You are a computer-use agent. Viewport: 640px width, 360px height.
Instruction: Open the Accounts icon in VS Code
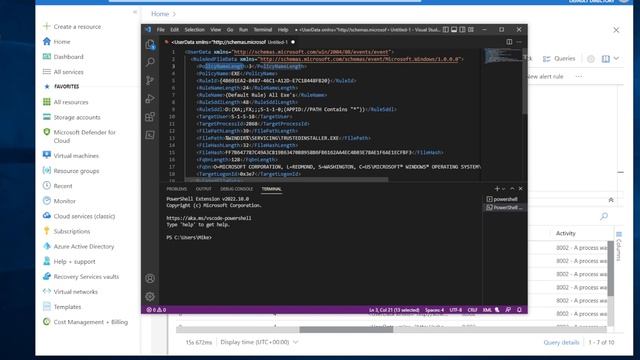(150, 278)
